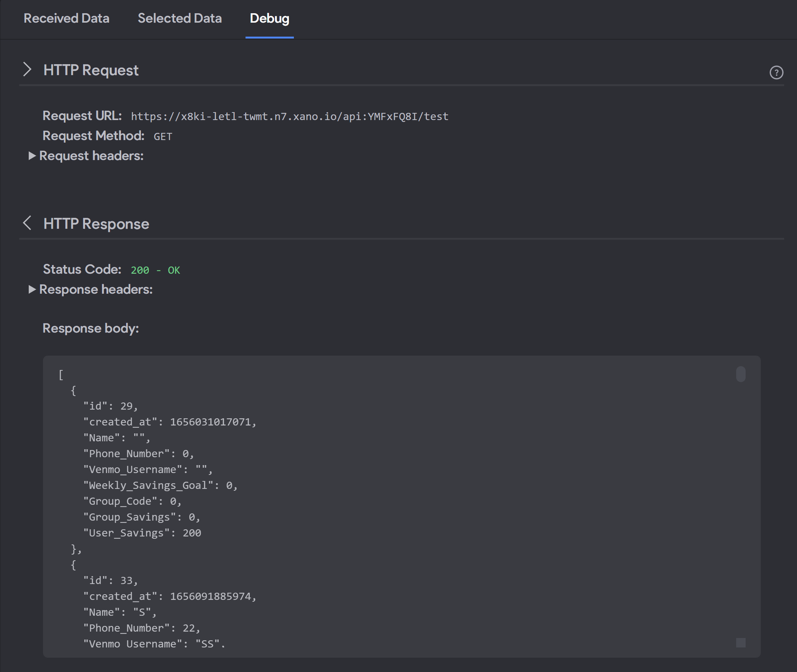Click the Status Code label
Screen dimensions: 797x672
pyautogui.click(x=82, y=269)
